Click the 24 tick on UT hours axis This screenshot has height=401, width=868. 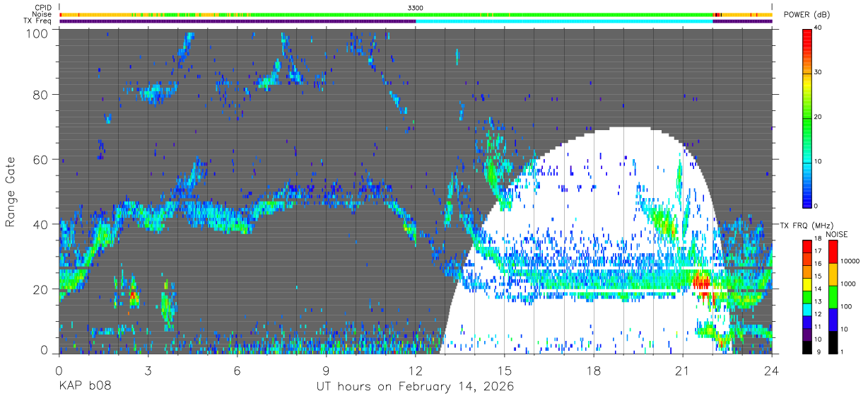coord(772,369)
